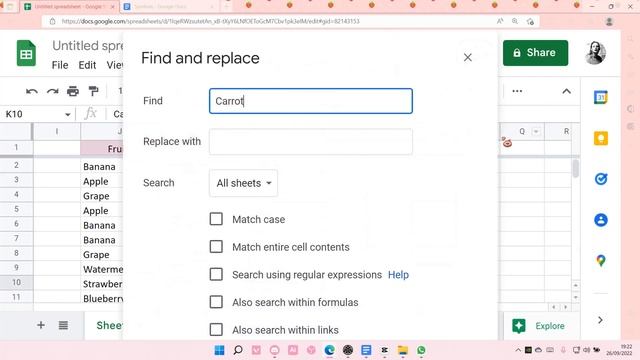Click the green Share button
The width and height of the screenshot is (640, 360).
click(535, 53)
